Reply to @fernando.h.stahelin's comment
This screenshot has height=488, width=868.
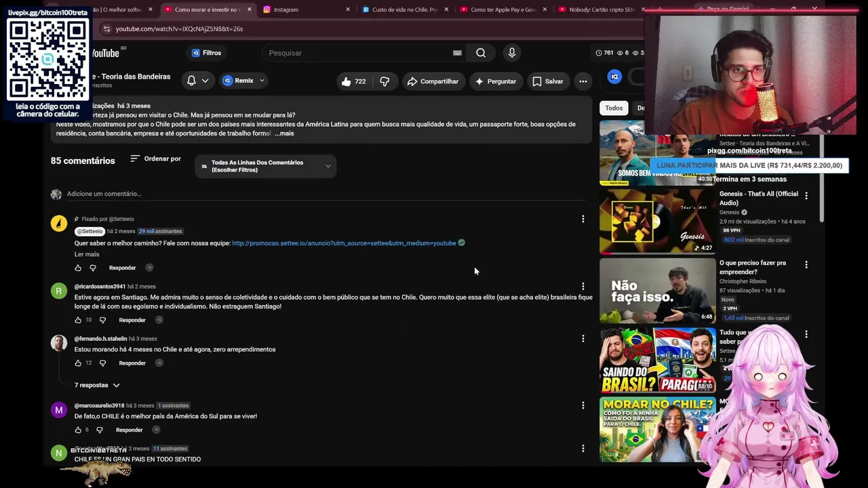[x=132, y=363]
